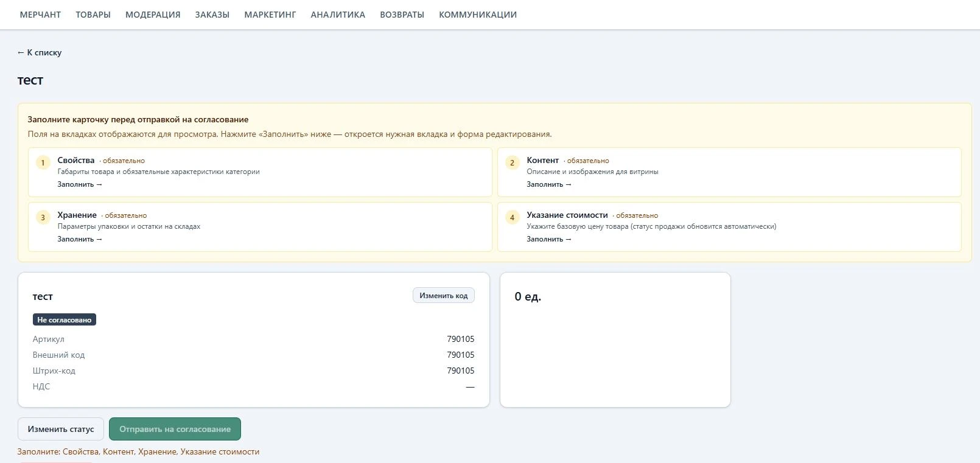
Task: Click 'Заполнить →' under Контент
Action: [x=549, y=184]
